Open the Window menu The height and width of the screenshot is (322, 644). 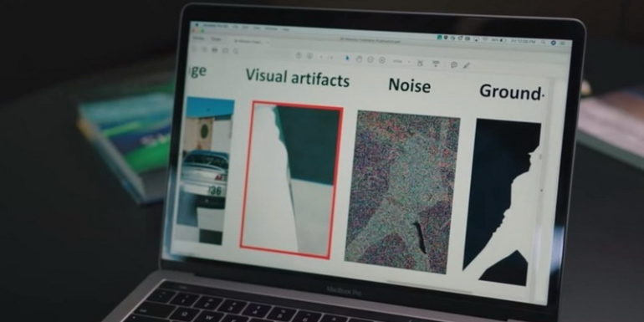[x=271, y=28]
